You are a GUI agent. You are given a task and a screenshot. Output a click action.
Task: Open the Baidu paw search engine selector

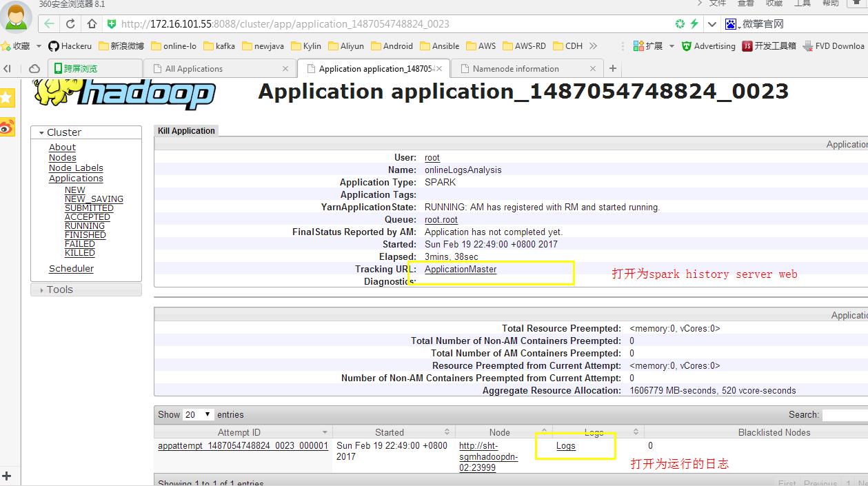click(x=731, y=24)
